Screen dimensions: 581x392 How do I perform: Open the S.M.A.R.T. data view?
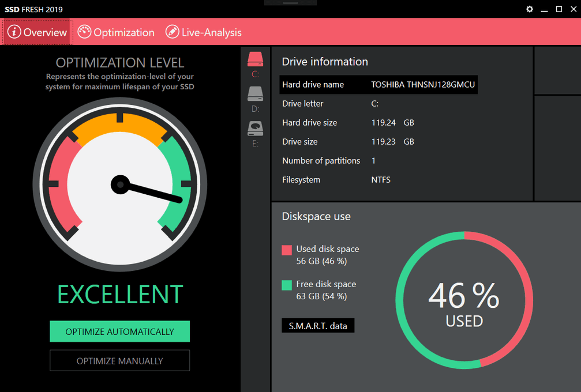(318, 326)
